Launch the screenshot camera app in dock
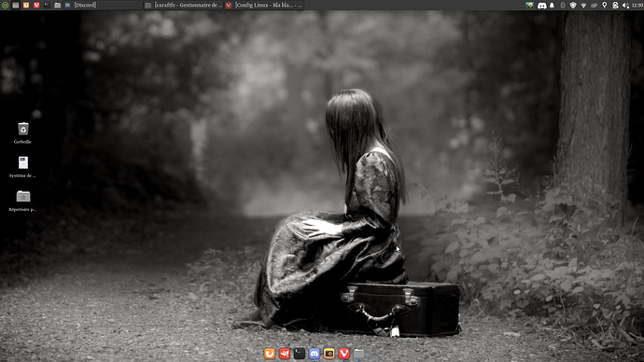Viewport: 644px width, 362px height. point(329,354)
